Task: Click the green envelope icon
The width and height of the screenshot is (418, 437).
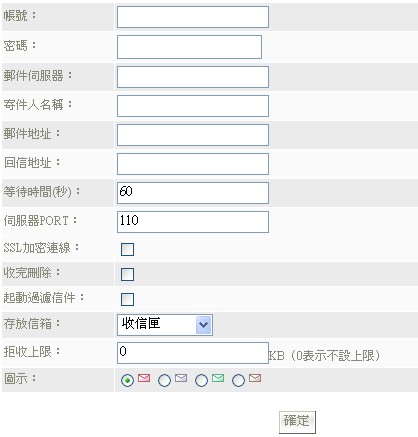Action: (x=218, y=378)
